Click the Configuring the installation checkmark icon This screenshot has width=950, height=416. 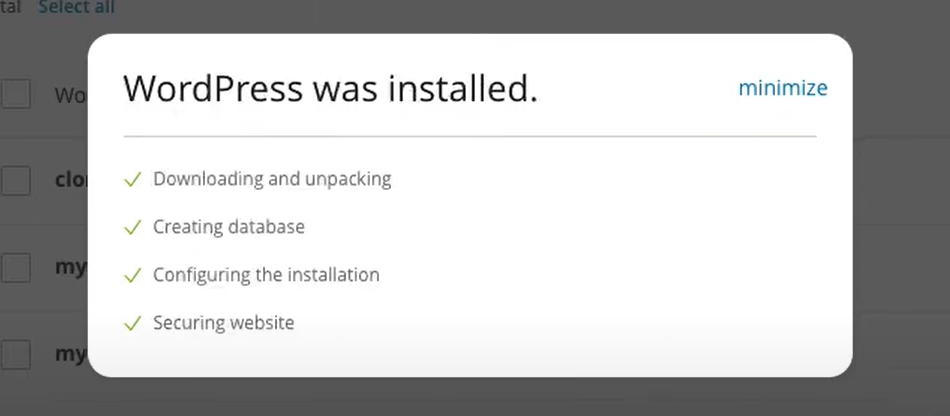coord(132,275)
